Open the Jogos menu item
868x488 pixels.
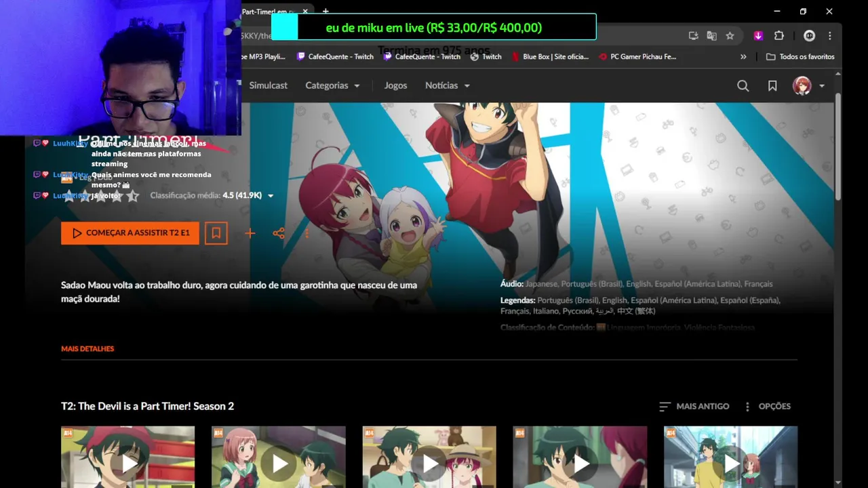[395, 85]
